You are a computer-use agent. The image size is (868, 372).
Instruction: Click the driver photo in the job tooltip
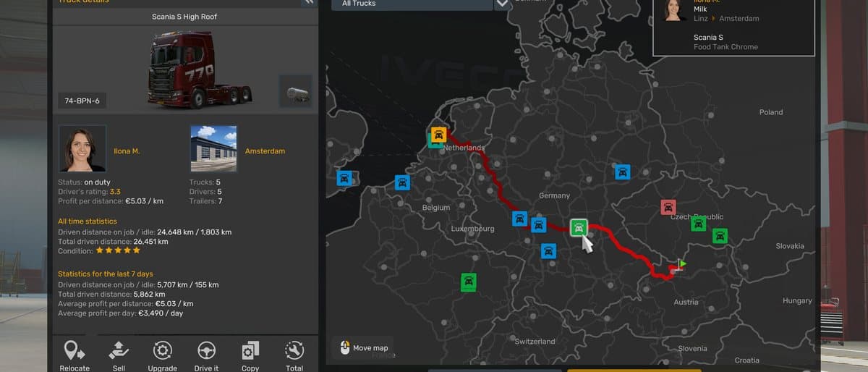pyautogui.click(x=673, y=9)
